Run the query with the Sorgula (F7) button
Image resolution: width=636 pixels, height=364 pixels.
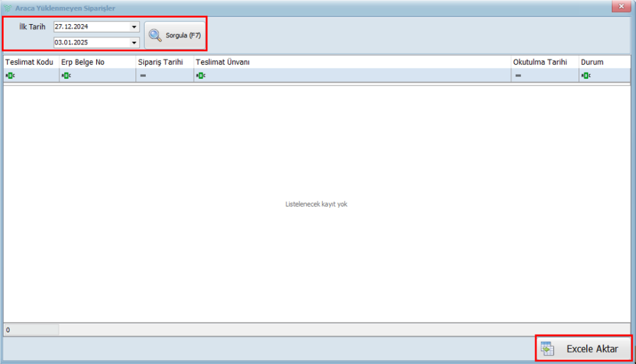point(175,35)
